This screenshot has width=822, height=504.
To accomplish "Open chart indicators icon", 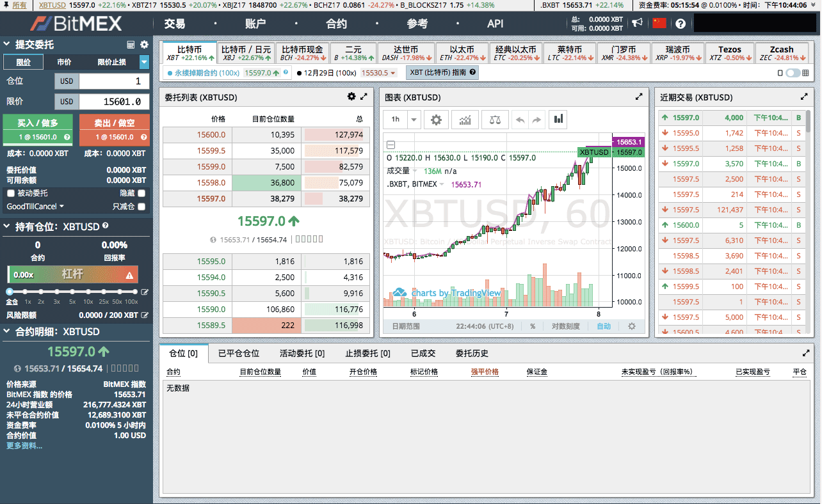I will (x=465, y=120).
